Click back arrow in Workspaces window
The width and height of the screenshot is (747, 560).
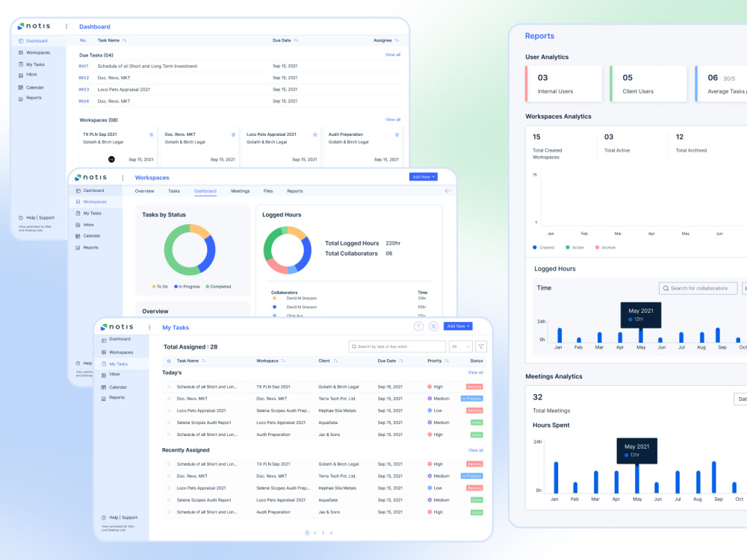447,191
